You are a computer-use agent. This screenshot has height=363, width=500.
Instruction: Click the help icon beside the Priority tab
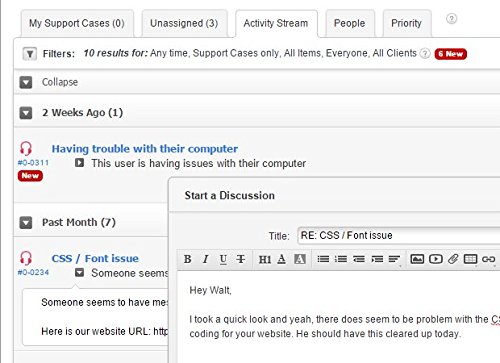[x=451, y=19]
